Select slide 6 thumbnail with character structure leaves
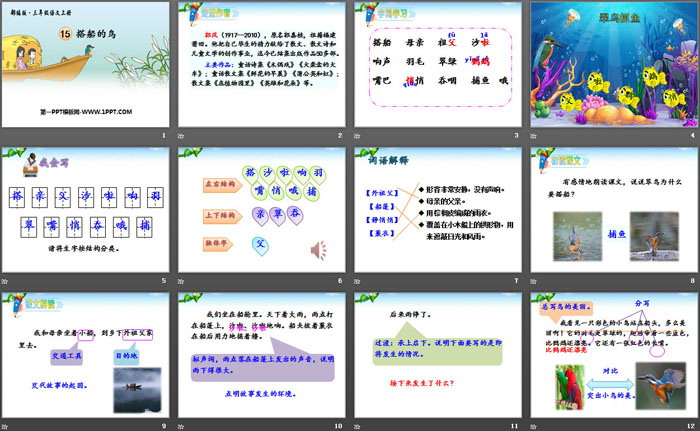The width and height of the screenshot is (700, 431). point(262,210)
